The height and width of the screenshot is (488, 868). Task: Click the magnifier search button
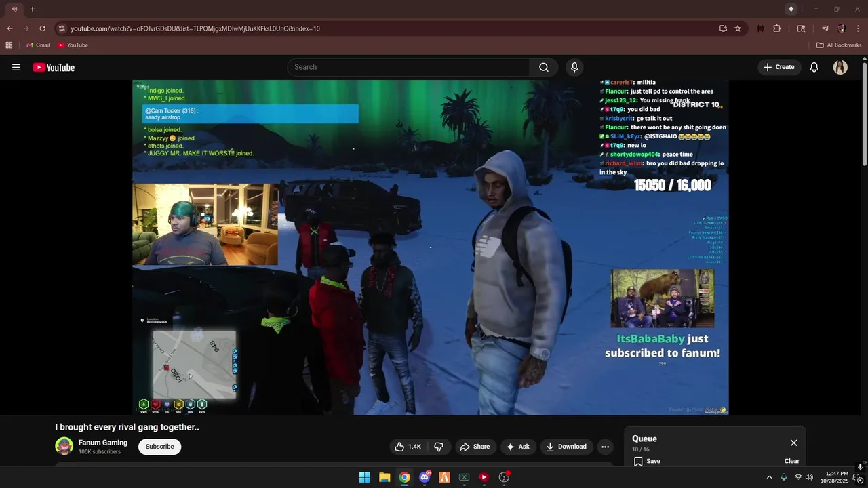[544, 67]
